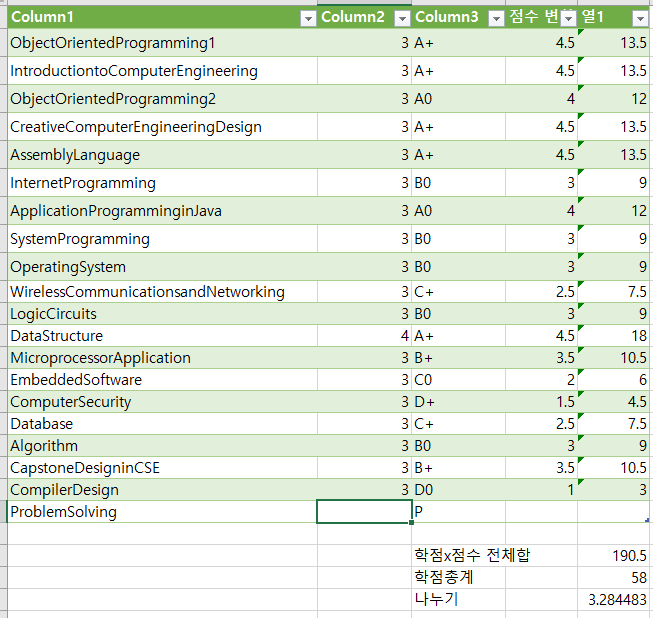Select the 학점총계 label cell
This screenshot has width=653, height=618.
(459, 578)
